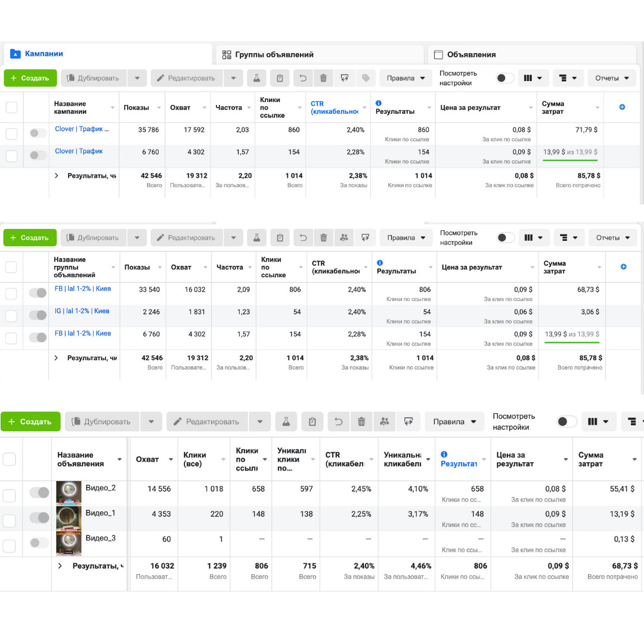Click Редактировать button in ads toolbar
This screenshot has height=644, width=644.
(208, 422)
